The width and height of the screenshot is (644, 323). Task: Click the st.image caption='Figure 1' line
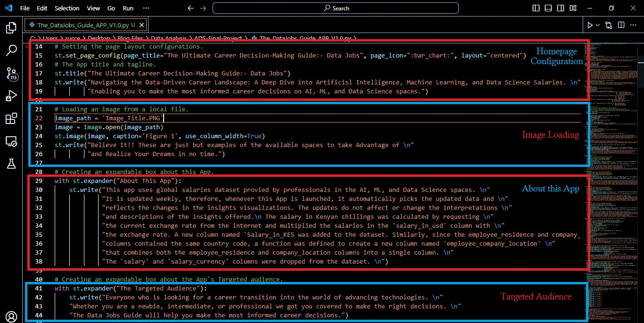pyautogui.click(x=159, y=136)
